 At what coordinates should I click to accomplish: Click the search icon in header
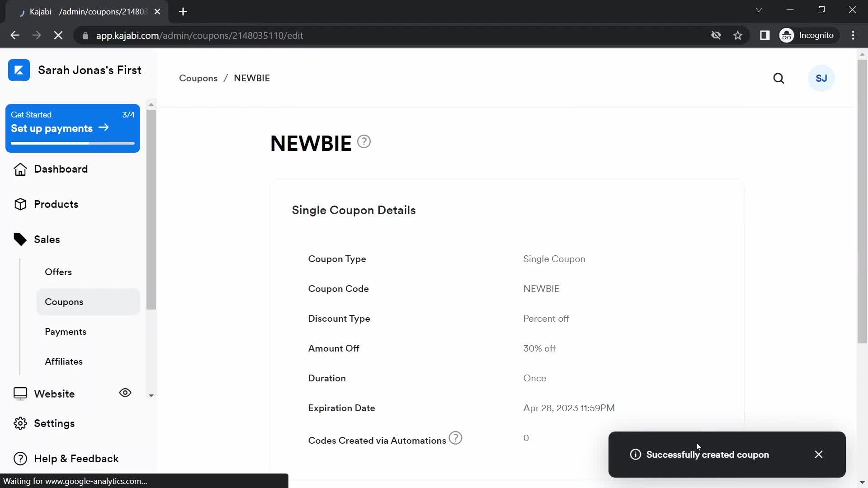coord(780,78)
